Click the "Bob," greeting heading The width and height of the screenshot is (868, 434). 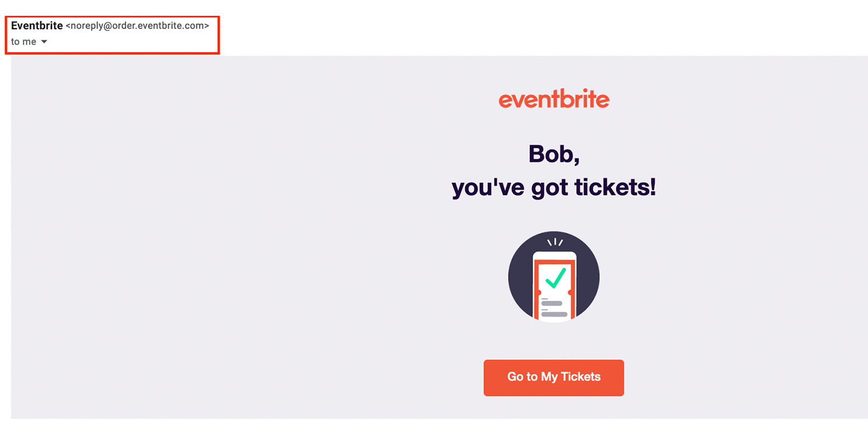pyautogui.click(x=554, y=154)
